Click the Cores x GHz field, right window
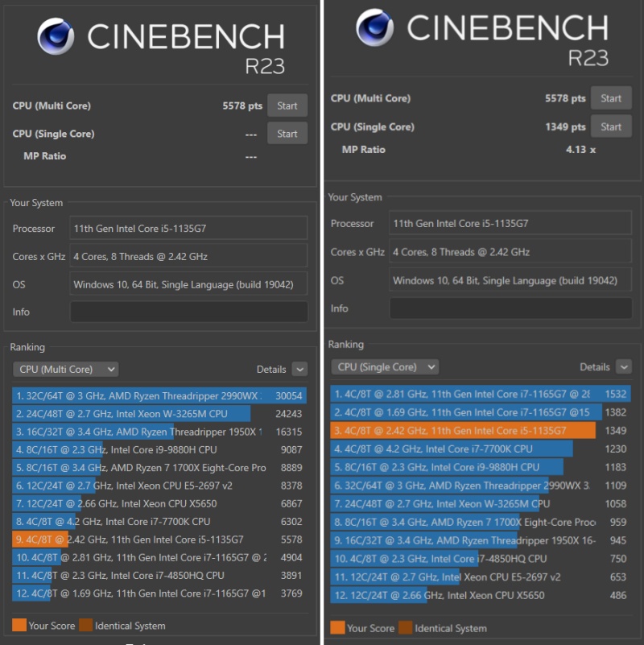Viewport: 644px width, 645px height. pos(510,251)
